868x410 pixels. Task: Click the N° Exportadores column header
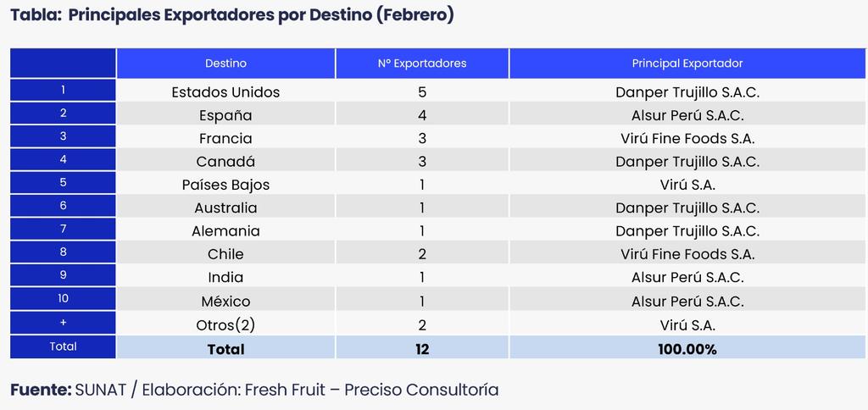(422, 64)
